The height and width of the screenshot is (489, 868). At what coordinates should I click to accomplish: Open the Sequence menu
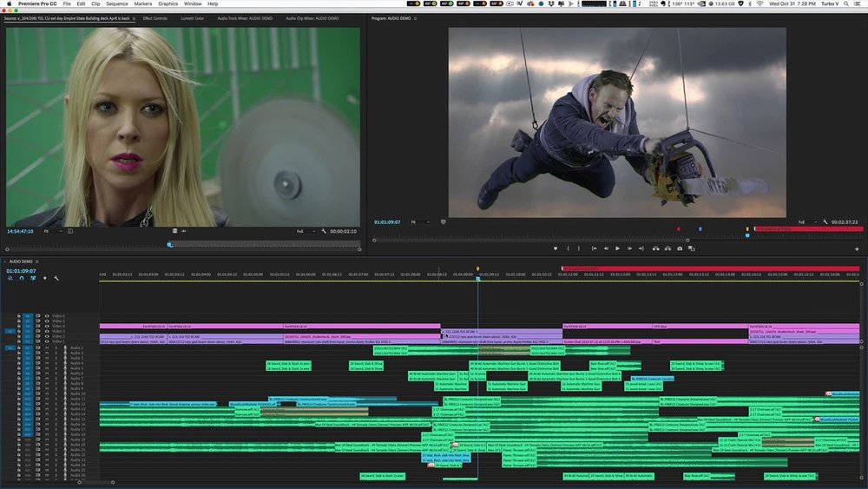(117, 3)
